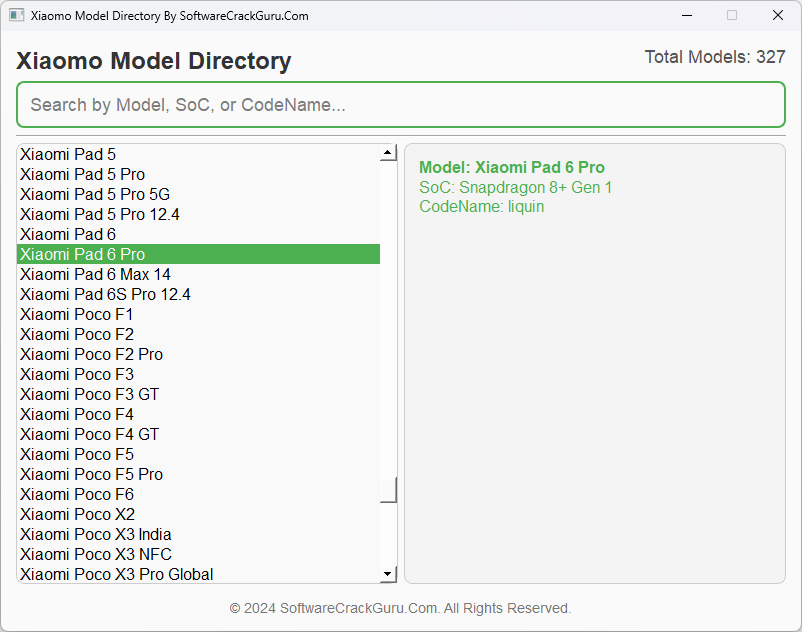Image resolution: width=802 pixels, height=632 pixels.
Task: Choose Xiaomi Pad 5 Pro 12.4
Action: [x=100, y=214]
